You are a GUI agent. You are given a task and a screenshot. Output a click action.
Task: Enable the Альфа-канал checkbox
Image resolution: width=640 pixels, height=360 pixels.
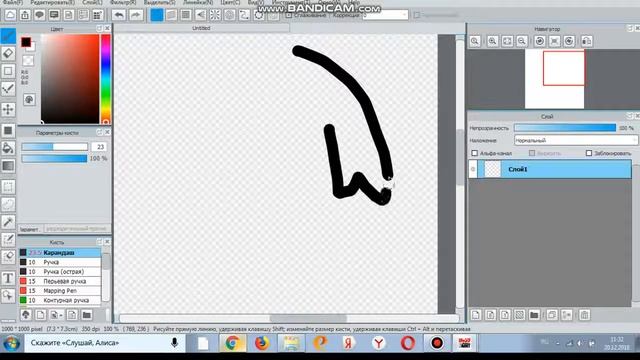474,153
